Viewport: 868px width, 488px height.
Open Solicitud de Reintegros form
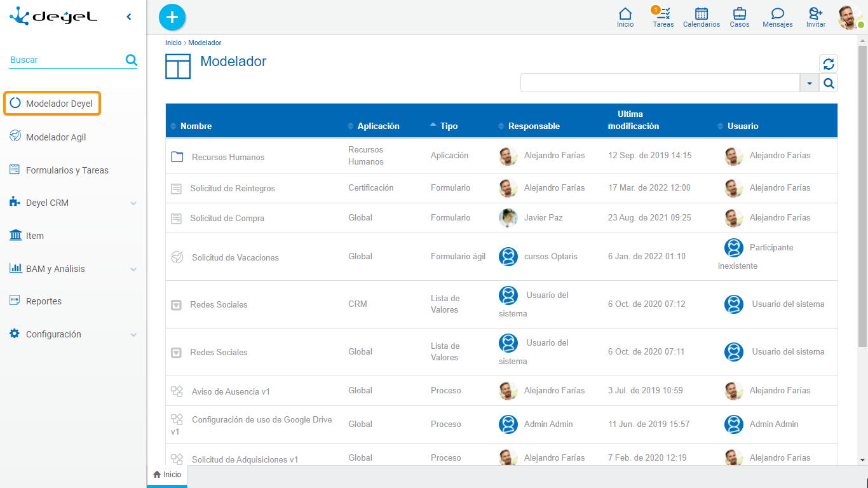[233, 188]
